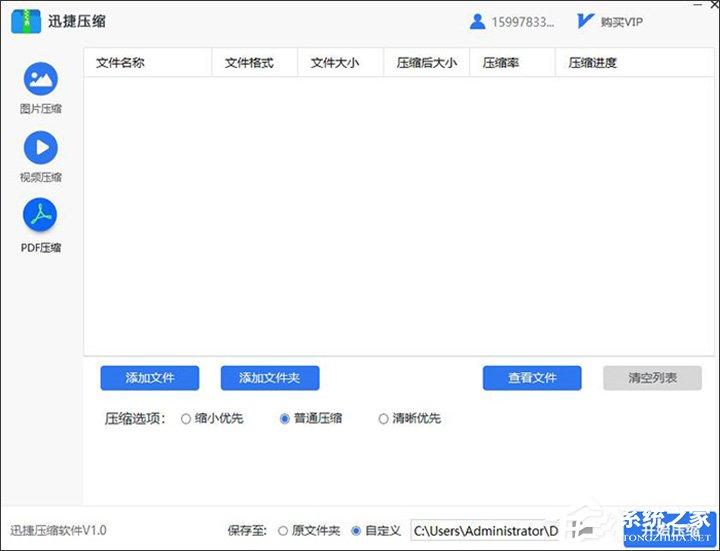The height and width of the screenshot is (551, 720).
Task: Click the 清空列表 button
Action: tap(652, 378)
